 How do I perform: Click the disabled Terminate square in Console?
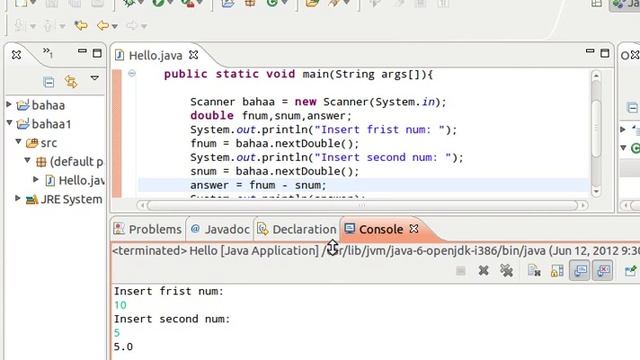point(461,271)
